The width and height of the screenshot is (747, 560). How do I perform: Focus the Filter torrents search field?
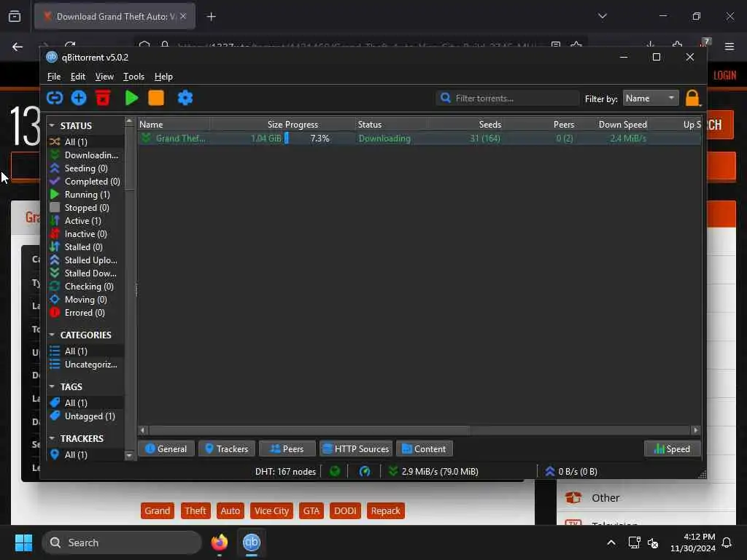(508, 98)
